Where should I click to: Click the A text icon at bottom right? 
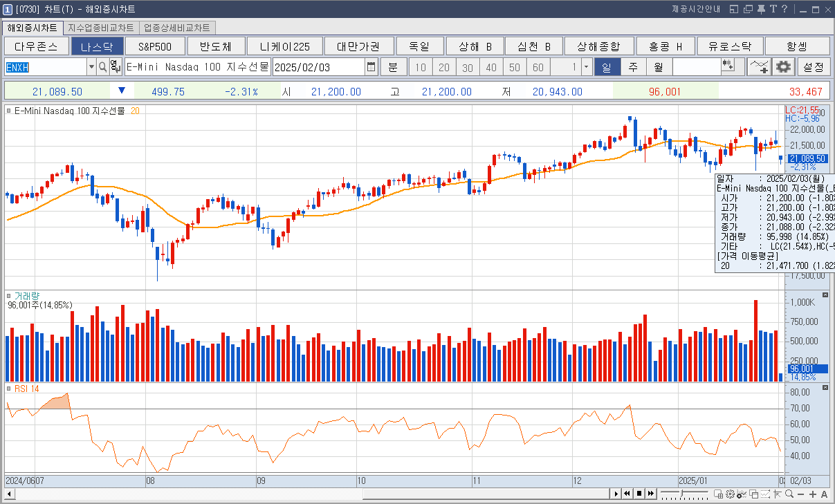point(824,494)
